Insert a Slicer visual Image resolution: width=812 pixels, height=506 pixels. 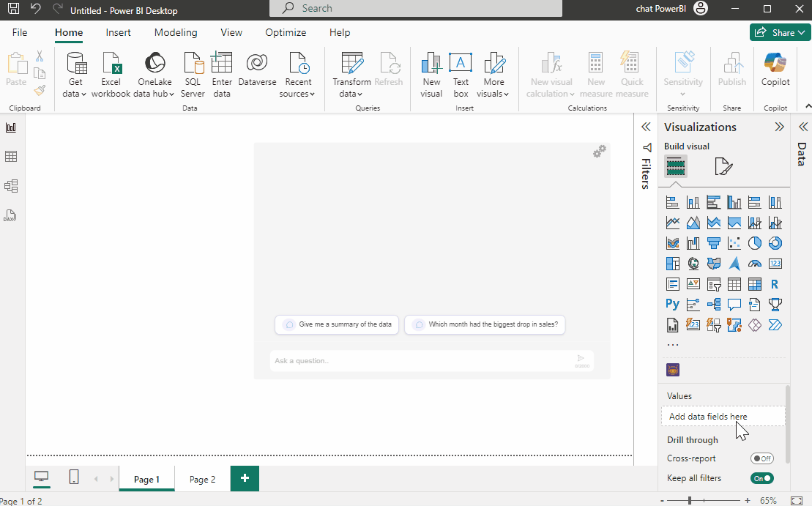(x=714, y=284)
